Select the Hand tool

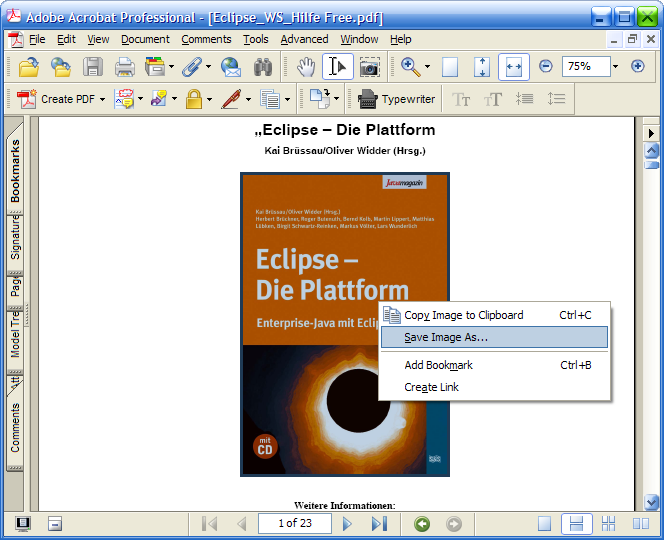pos(306,67)
